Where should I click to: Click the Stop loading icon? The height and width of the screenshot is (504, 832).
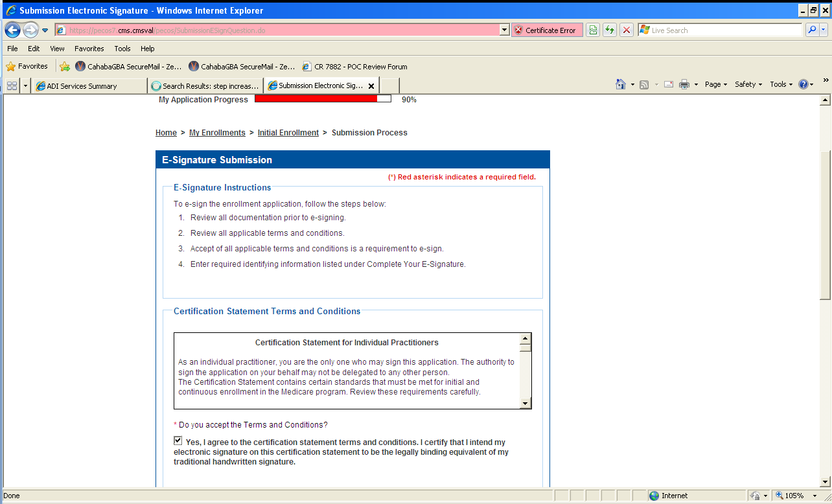click(x=627, y=30)
